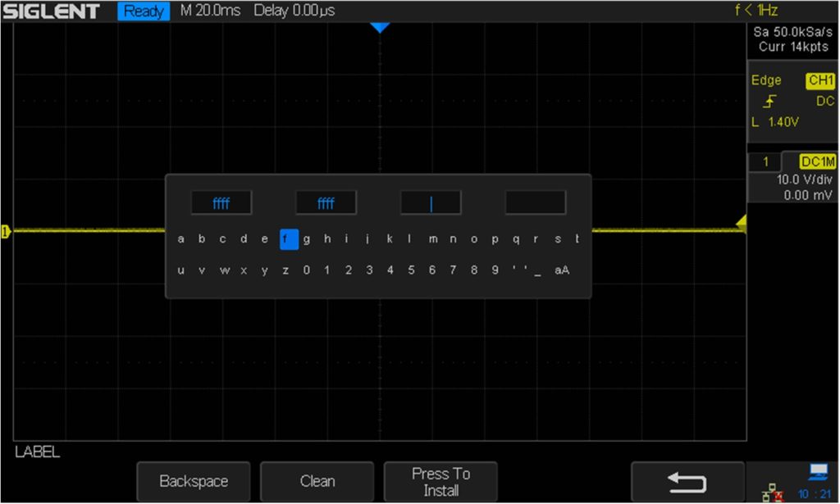The height and width of the screenshot is (504, 840).
Task: Click the channel 1 ground level marker
Action: click(5, 232)
